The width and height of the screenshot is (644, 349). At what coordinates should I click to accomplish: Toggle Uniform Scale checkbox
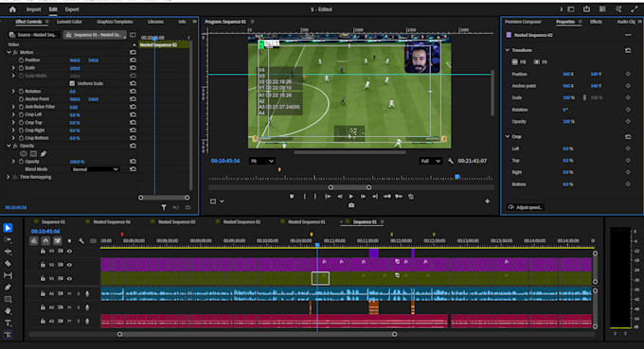pos(72,83)
